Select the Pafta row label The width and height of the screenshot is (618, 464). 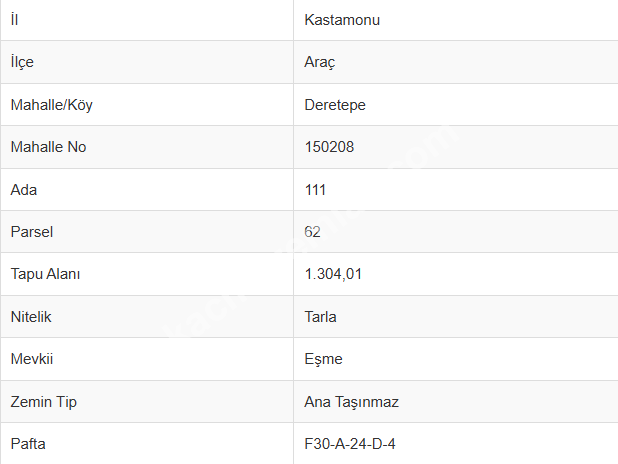coord(28,443)
